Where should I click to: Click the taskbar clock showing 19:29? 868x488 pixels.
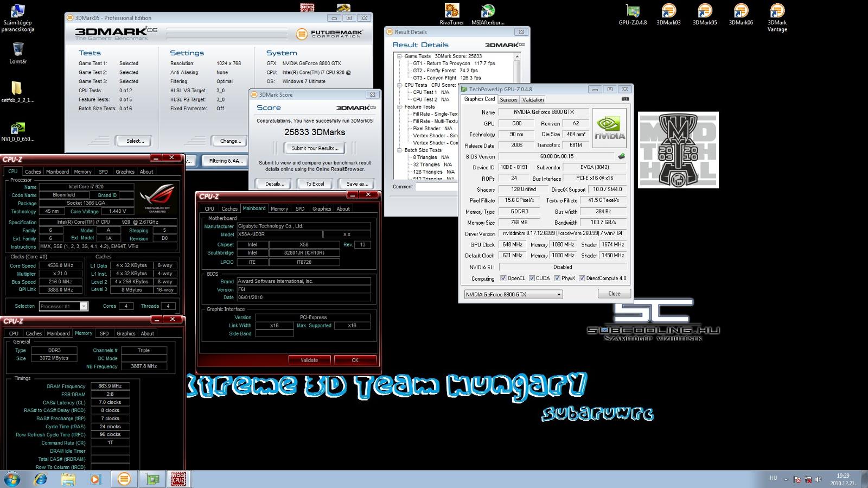coord(843,479)
